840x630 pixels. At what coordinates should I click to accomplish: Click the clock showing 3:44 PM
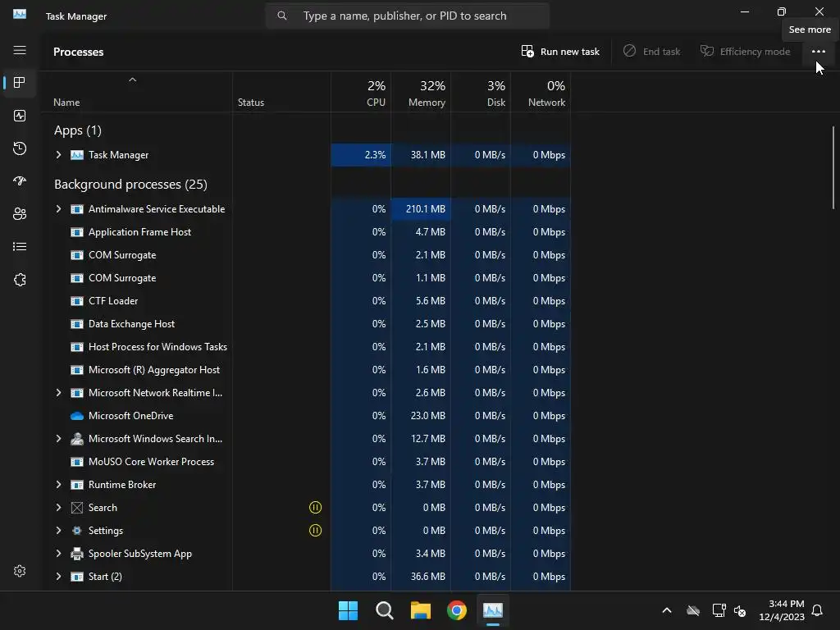coord(786,604)
